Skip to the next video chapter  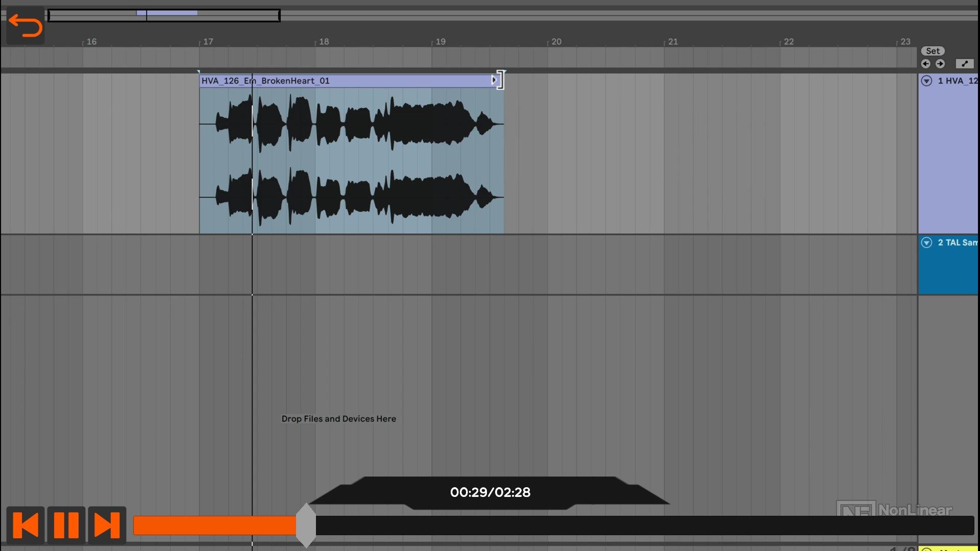(x=107, y=525)
